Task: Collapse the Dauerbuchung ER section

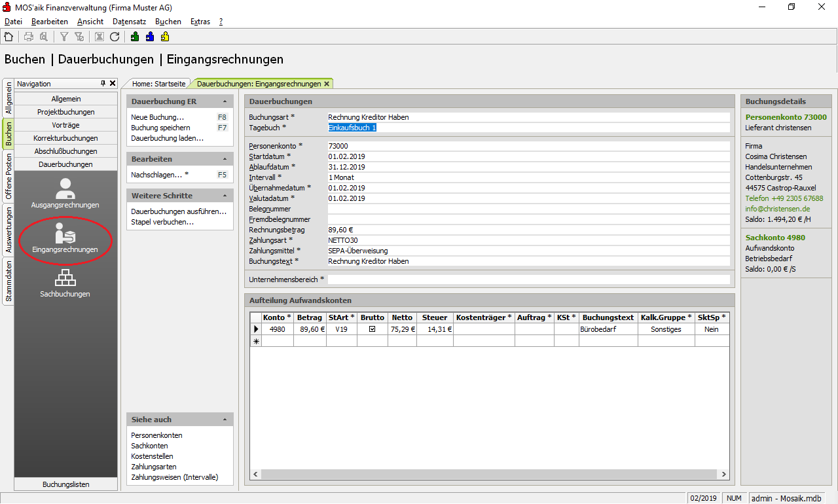Action: point(225,102)
